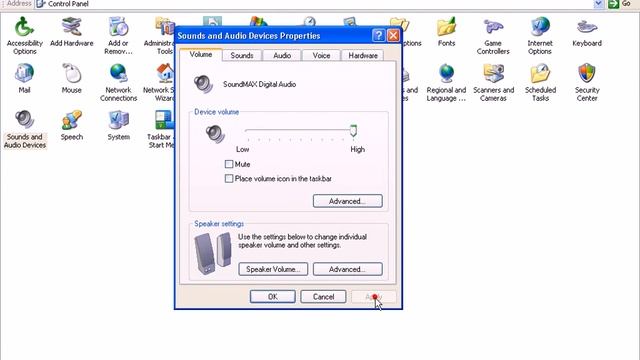
Task: Open Add Hardware applet
Action: click(x=71, y=32)
